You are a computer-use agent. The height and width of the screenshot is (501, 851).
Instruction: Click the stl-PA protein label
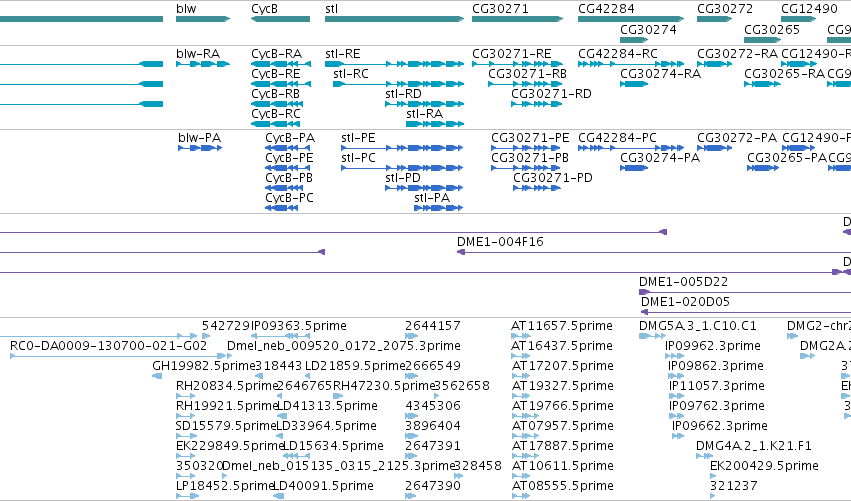tap(432, 198)
